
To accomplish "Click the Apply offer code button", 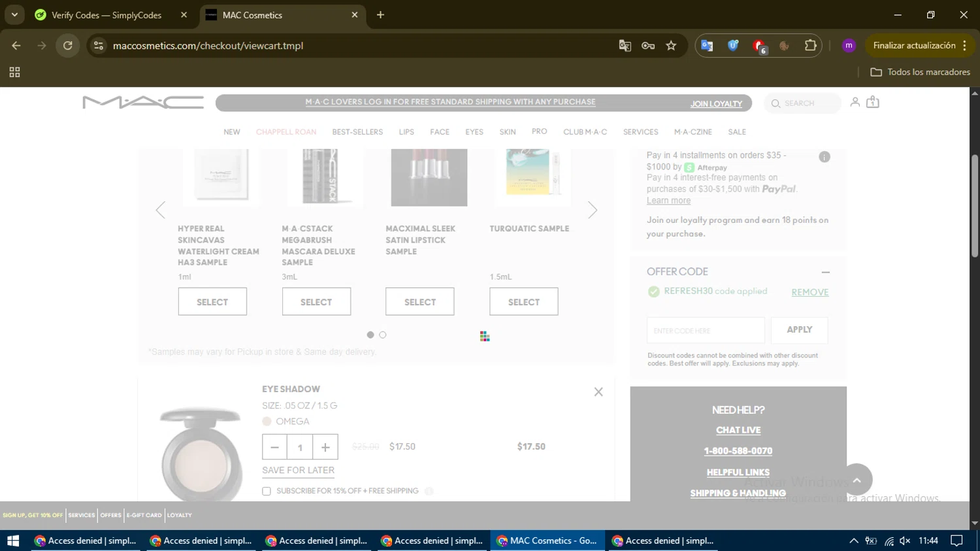I will coord(800,330).
